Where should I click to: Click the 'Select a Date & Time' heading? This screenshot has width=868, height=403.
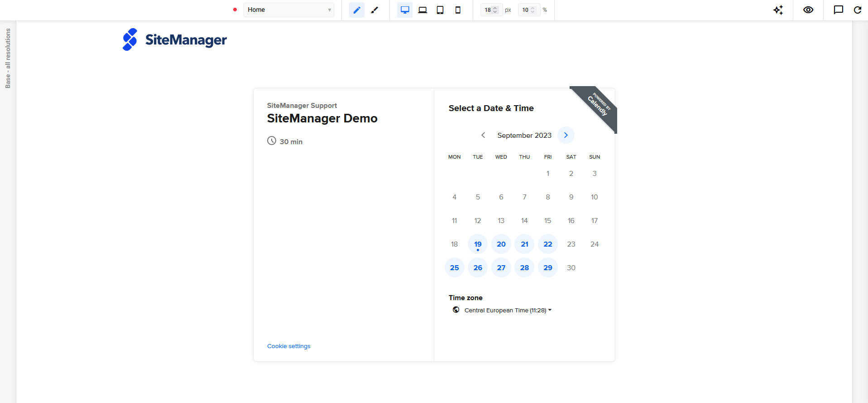(491, 108)
